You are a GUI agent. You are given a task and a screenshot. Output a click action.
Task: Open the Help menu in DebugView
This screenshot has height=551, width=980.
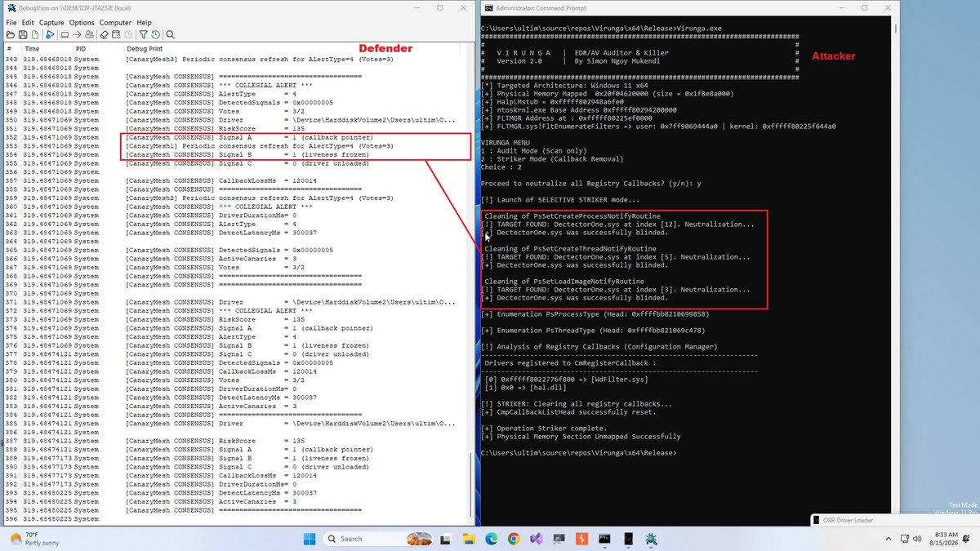click(144, 22)
